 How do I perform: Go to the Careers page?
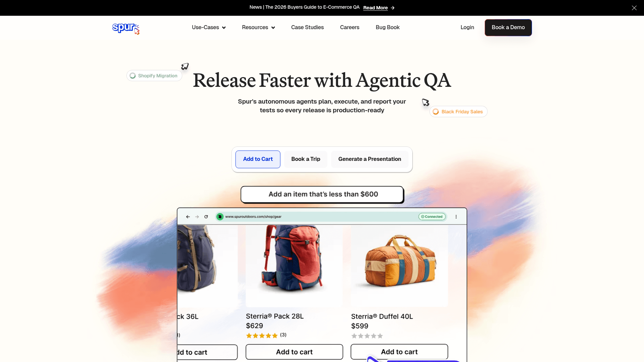tap(350, 27)
